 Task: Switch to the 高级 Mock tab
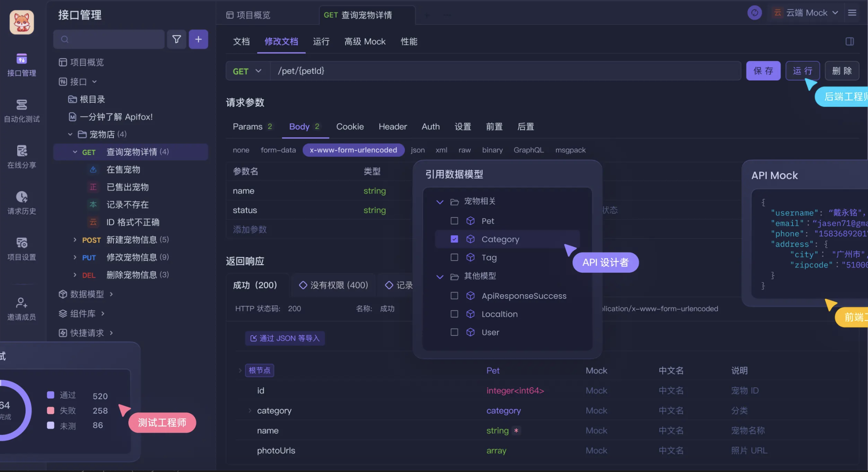(365, 41)
